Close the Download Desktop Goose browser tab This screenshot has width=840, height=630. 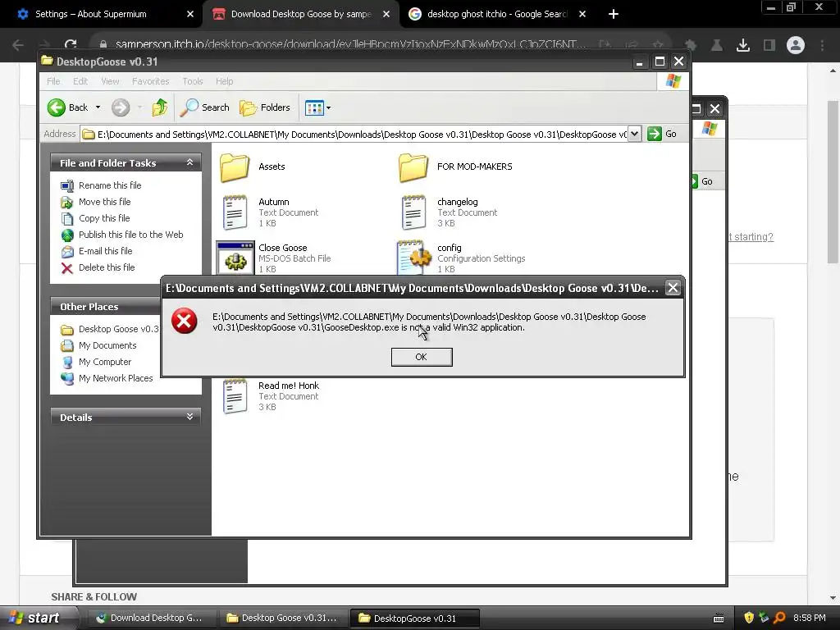click(386, 14)
